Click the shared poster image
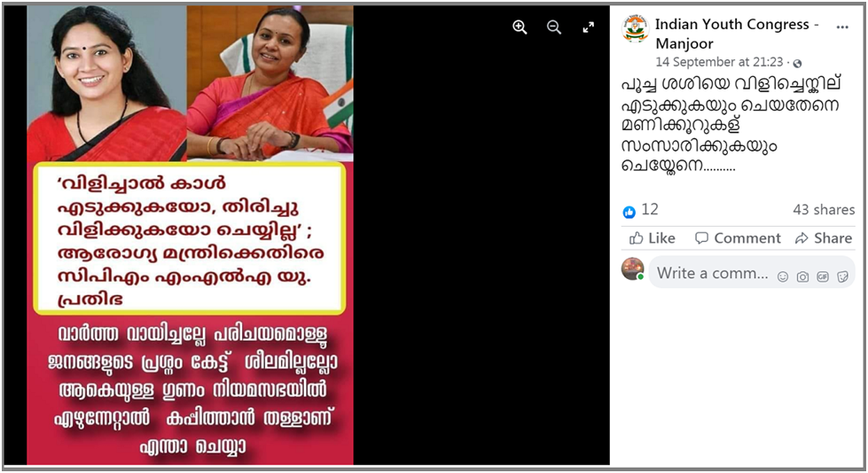The image size is (868, 473). [190, 235]
